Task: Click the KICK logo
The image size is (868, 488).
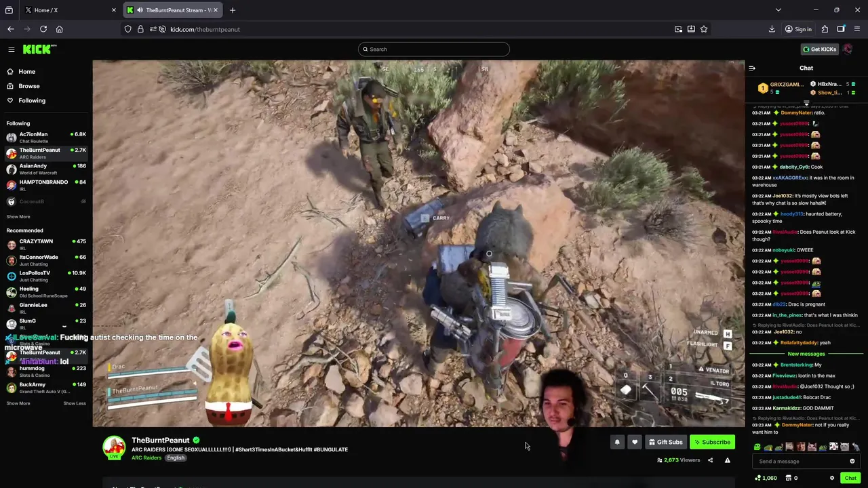Action: click(x=39, y=49)
